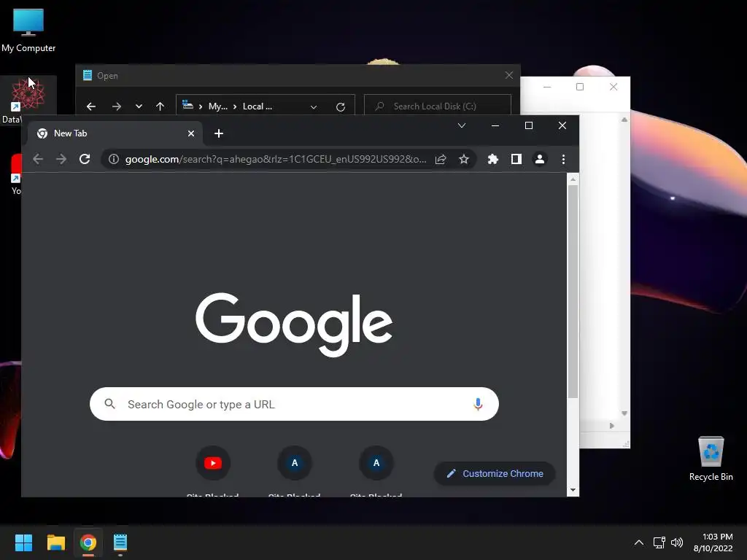Screen dimensions: 747x560
Task: Go back in the Open dialog
Action: click(91, 106)
